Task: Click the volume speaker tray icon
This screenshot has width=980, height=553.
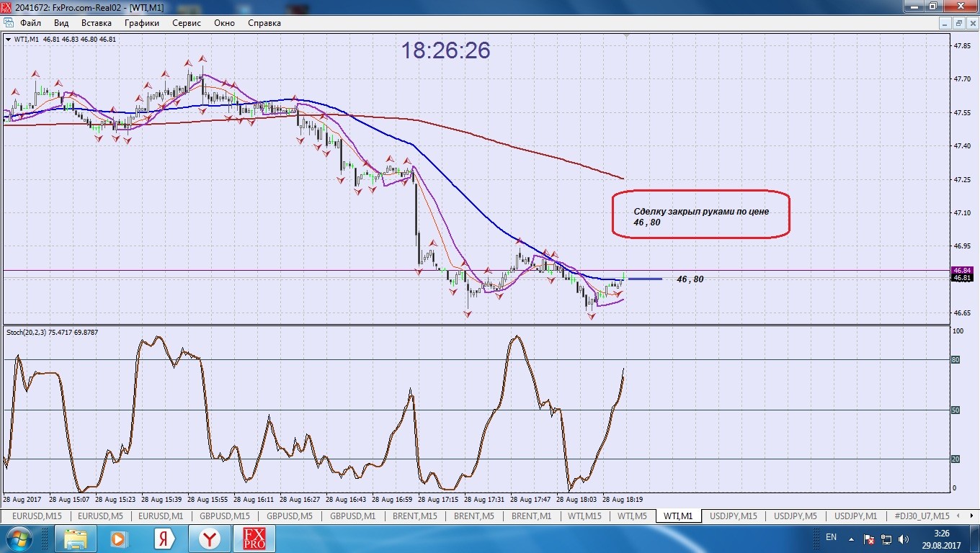Action: point(904,539)
